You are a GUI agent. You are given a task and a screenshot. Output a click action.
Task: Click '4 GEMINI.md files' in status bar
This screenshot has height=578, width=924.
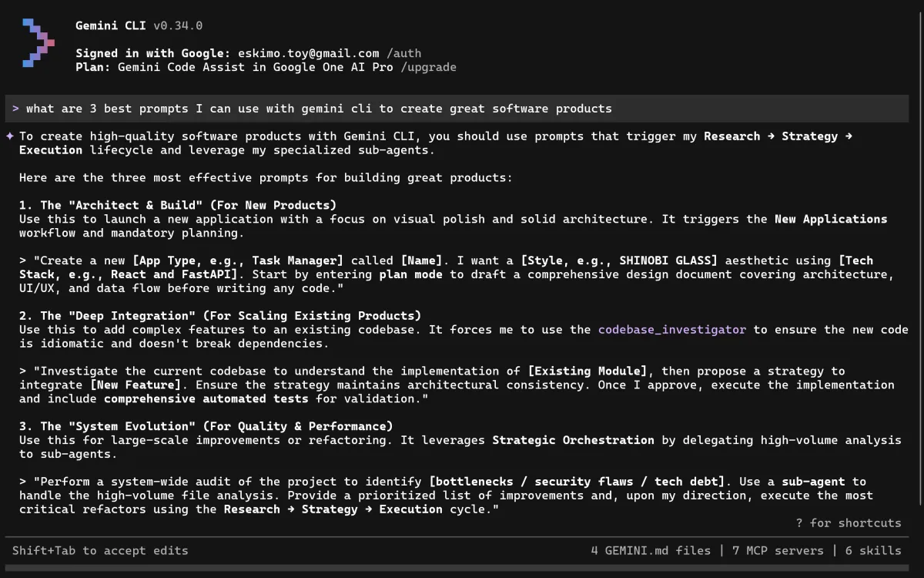click(651, 550)
